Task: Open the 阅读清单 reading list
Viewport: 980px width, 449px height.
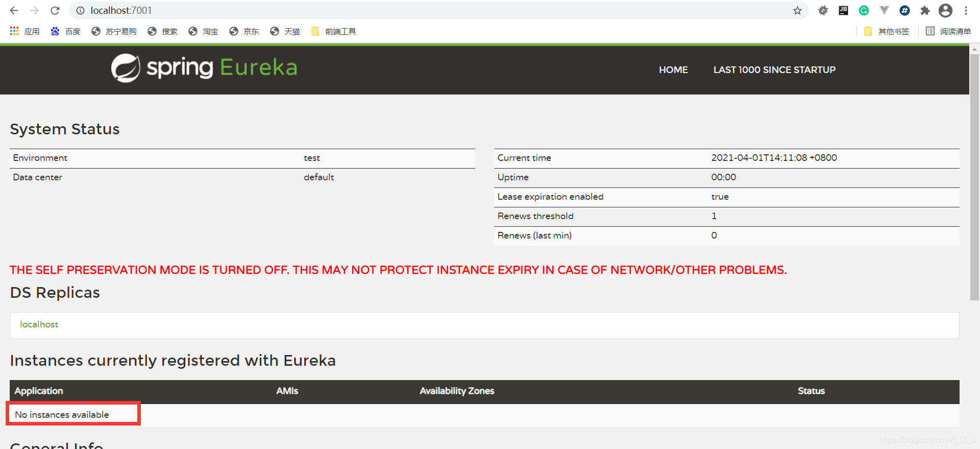Action: tap(948, 31)
